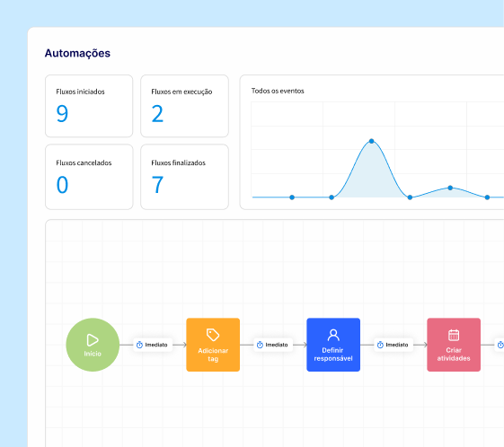Click the play icon in Inicio node

coord(93,340)
